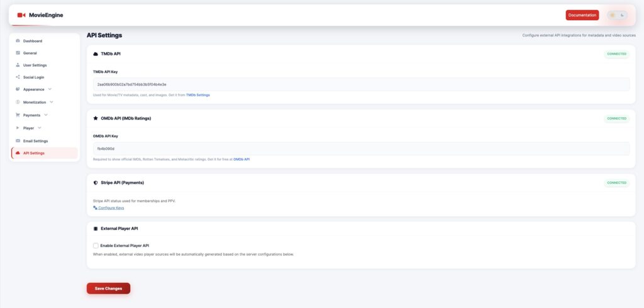Open the General settings page
This screenshot has height=308, width=644.
pyautogui.click(x=30, y=53)
